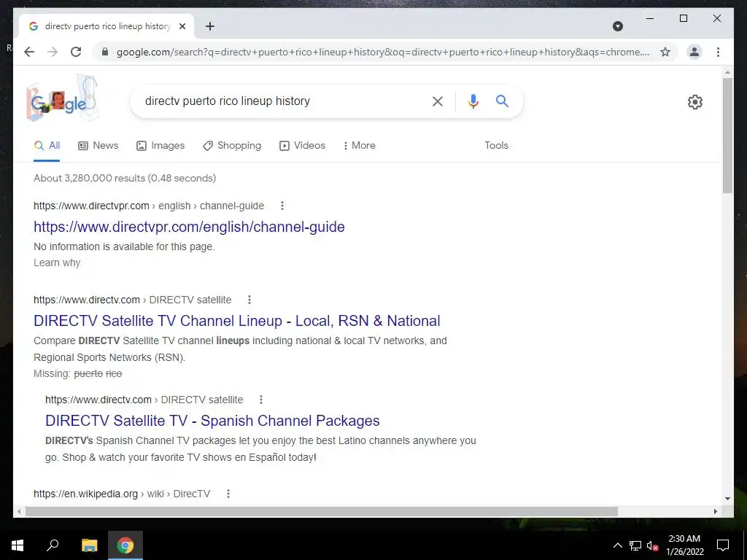
Task: Go back using the browser back arrow
Action: tap(29, 52)
